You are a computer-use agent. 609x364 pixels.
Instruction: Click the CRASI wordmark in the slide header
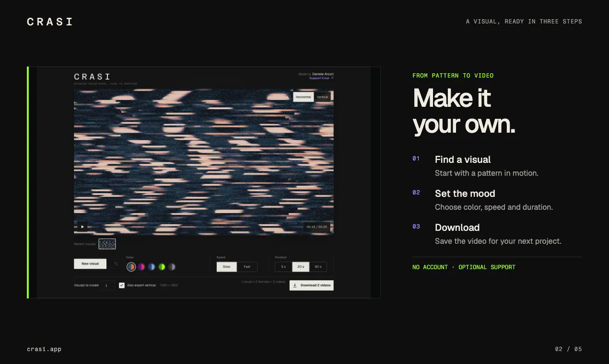[50, 22]
